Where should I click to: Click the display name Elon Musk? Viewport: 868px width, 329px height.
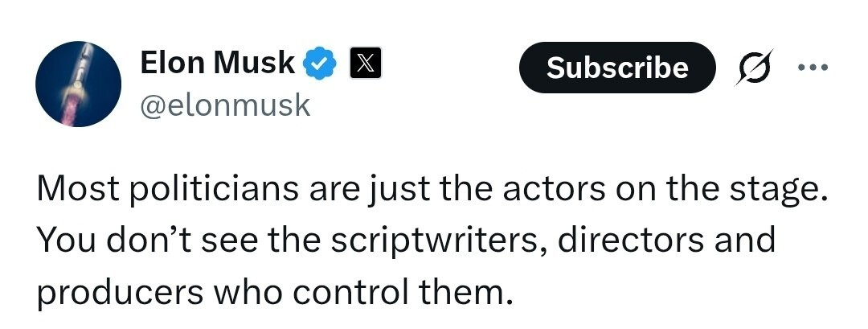[218, 63]
